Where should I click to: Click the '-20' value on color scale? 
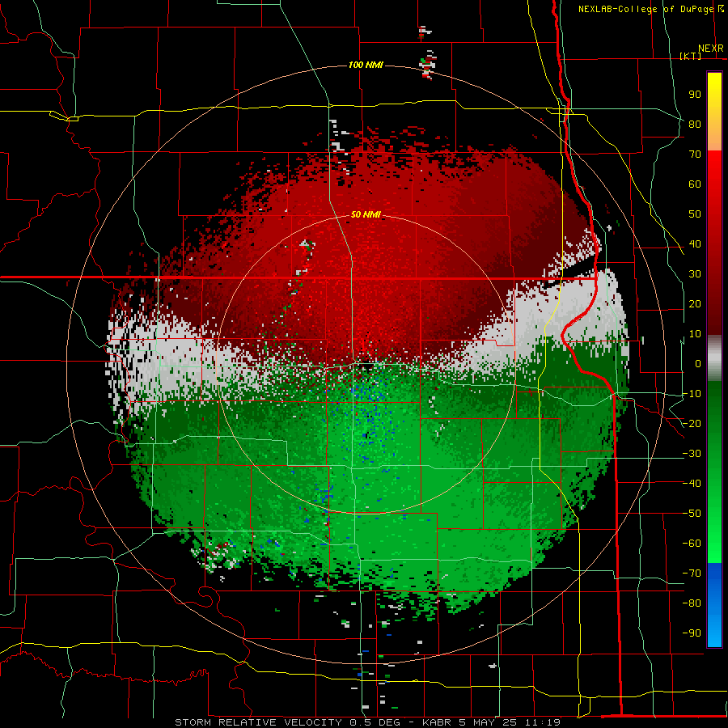click(x=692, y=424)
